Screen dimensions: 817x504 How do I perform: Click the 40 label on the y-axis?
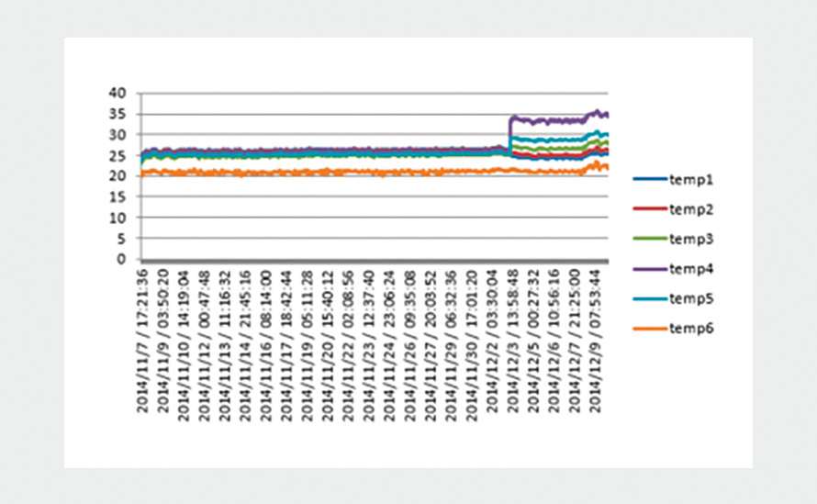pyautogui.click(x=117, y=93)
